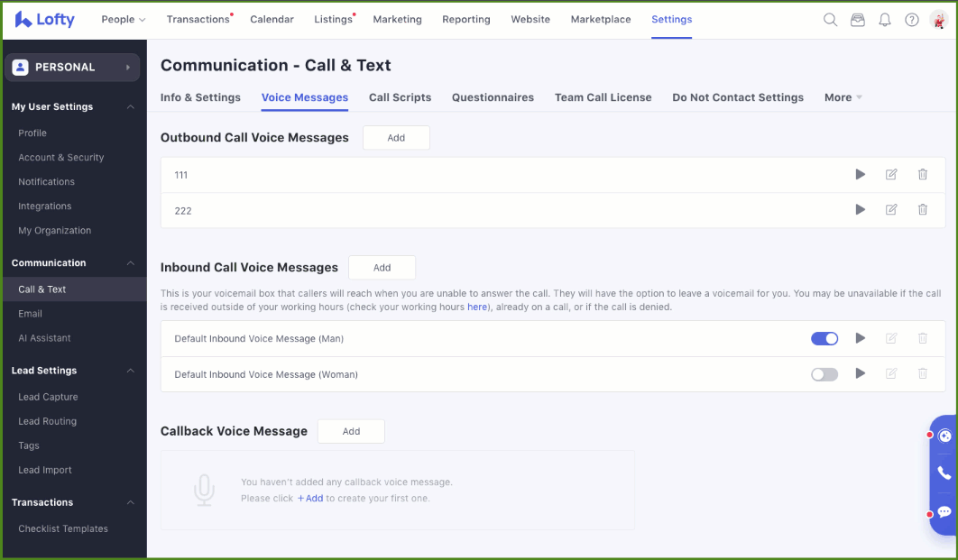Select the Voice Messages tab
Image resolution: width=958 pixels, height=560 pixels.
tap(305, 97)
